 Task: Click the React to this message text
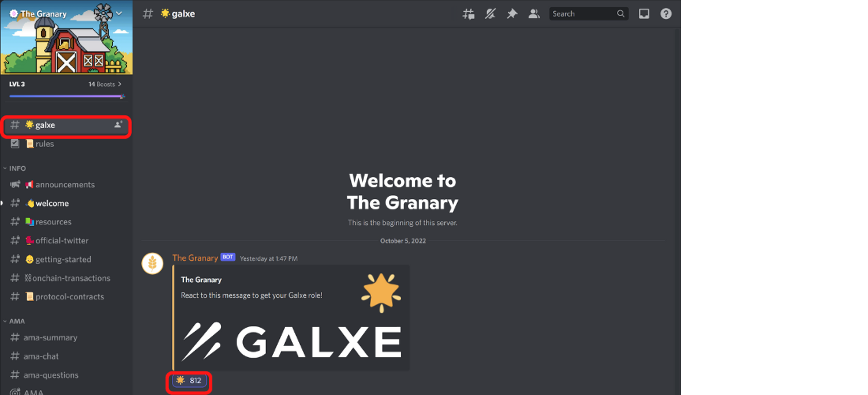(x=252, y=295)
